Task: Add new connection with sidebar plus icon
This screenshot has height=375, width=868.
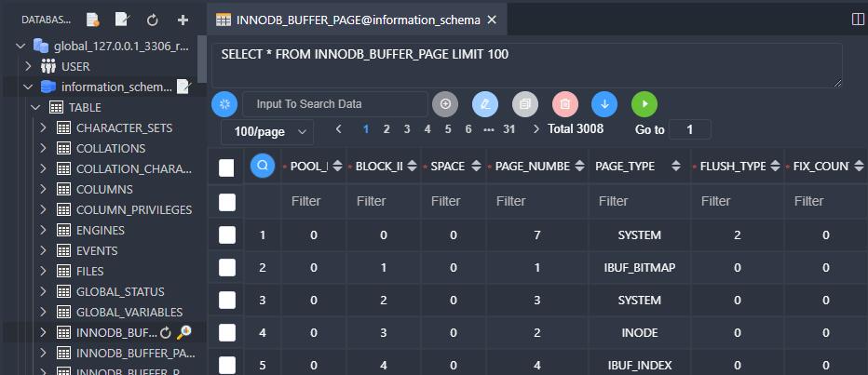Action: point(183,20)
